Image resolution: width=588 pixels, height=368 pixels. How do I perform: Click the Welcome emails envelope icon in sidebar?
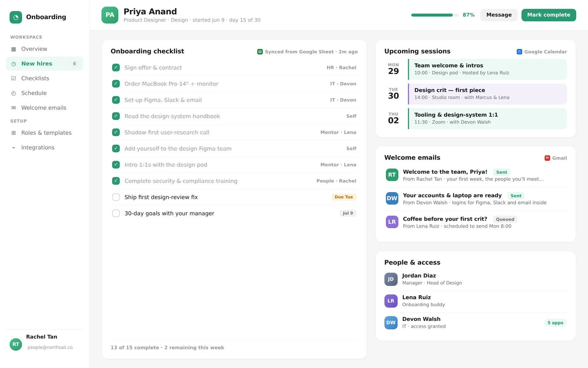pos(14,108)
